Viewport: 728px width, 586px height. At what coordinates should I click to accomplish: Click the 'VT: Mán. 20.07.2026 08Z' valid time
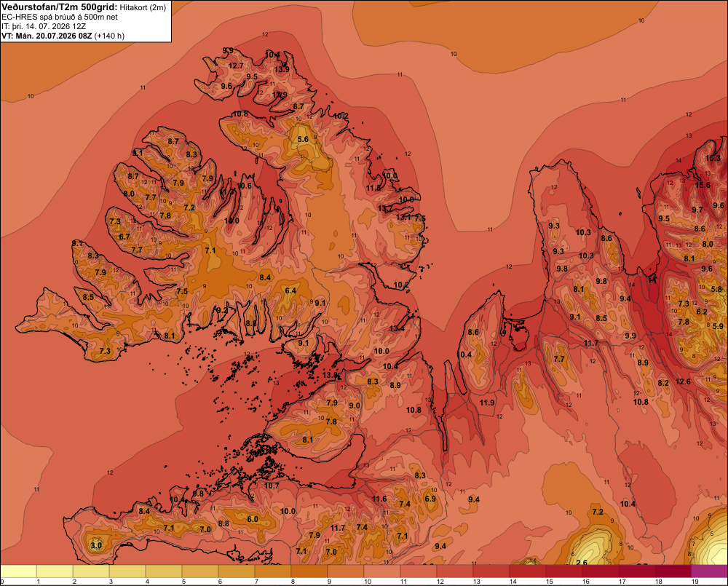(47, 36)
